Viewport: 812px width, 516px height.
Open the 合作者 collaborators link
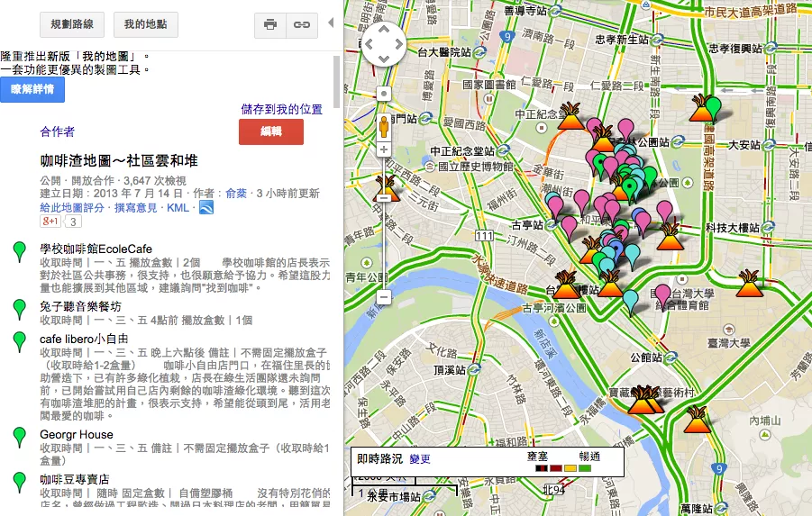[x=57, y=131]
